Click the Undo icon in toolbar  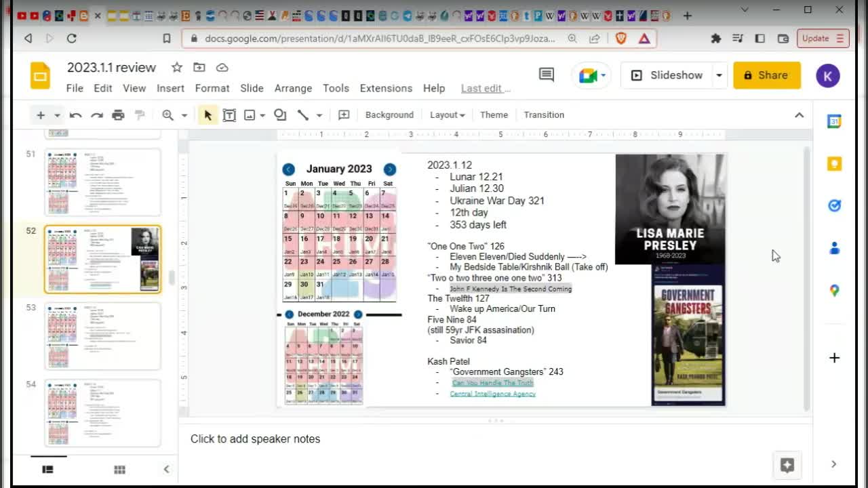(x=75, y=115)
